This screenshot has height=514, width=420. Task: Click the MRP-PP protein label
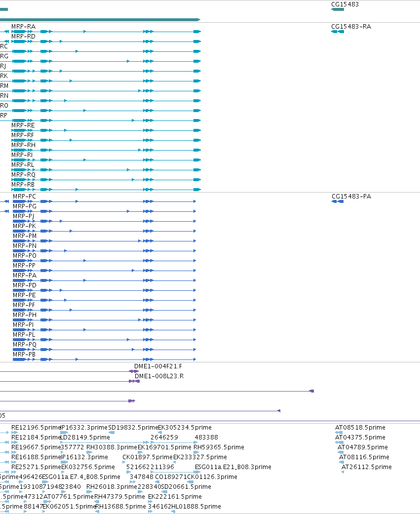pyautogui.click(x=24, y=266)
